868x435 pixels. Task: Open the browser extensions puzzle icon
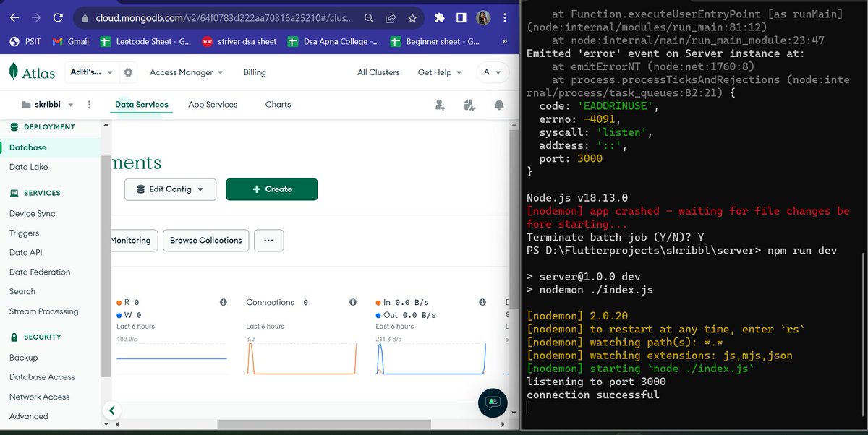pos(439,18)
